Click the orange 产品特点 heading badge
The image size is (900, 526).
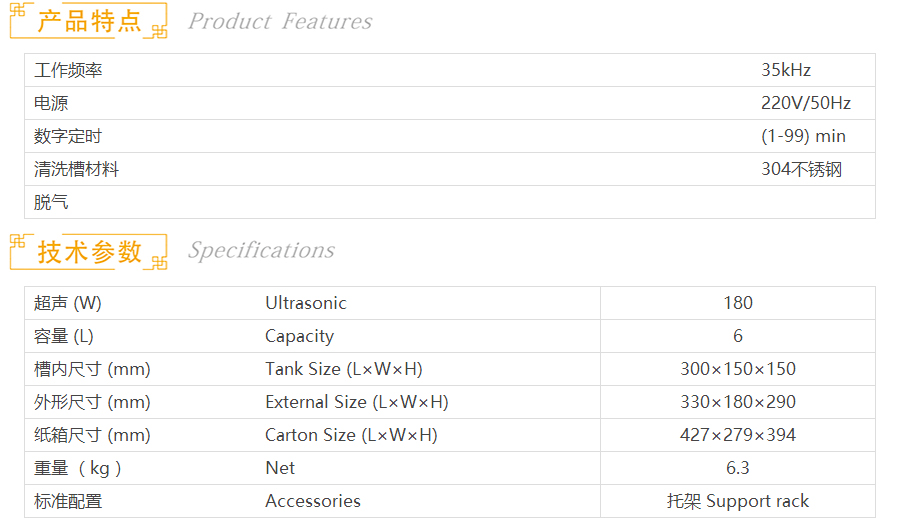pos(89,21)
